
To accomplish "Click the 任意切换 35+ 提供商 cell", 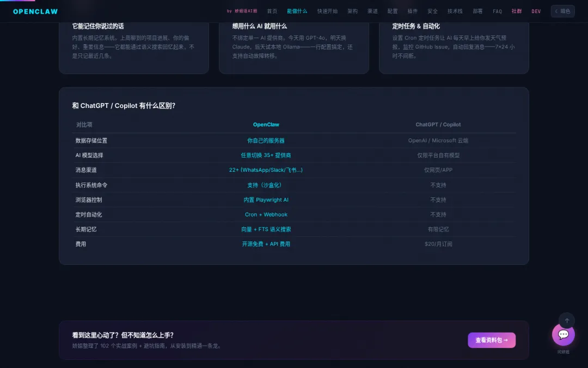I will pos(266,155).
